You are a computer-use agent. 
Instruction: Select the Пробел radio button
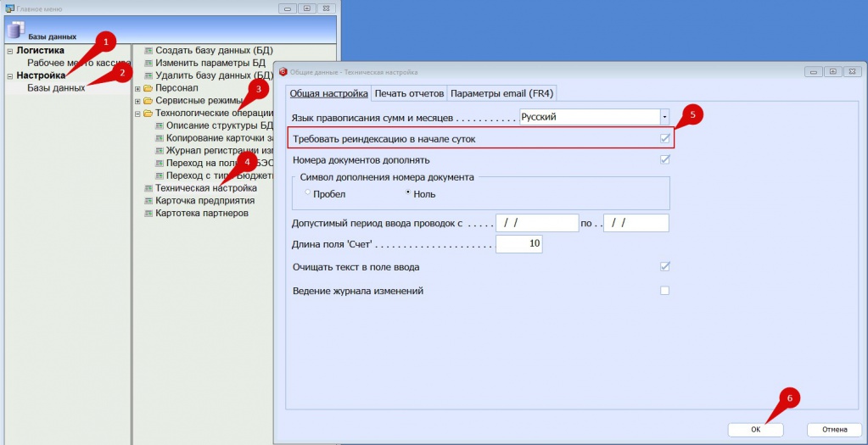(x=308, y=192)
